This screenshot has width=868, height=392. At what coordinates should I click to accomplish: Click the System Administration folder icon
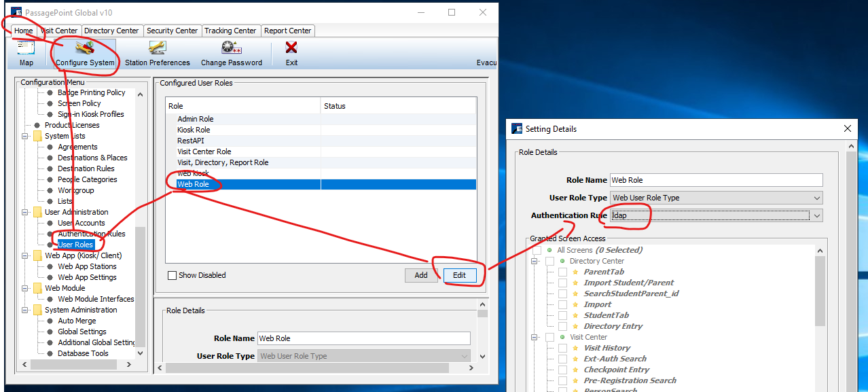[x=37, y=310]
